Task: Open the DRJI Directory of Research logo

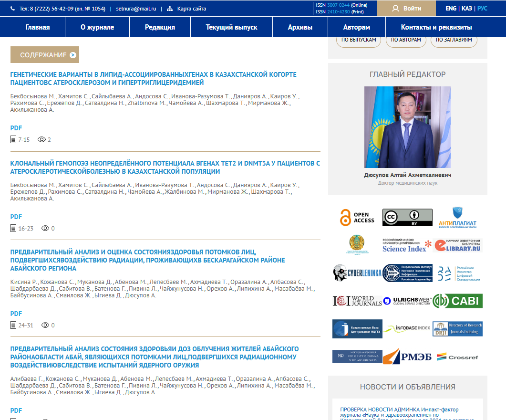Action: (458, 329)
